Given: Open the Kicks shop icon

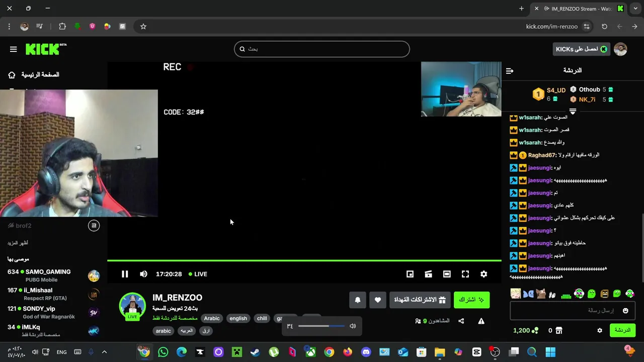Looking at the screenshot, I should point(558,330).
